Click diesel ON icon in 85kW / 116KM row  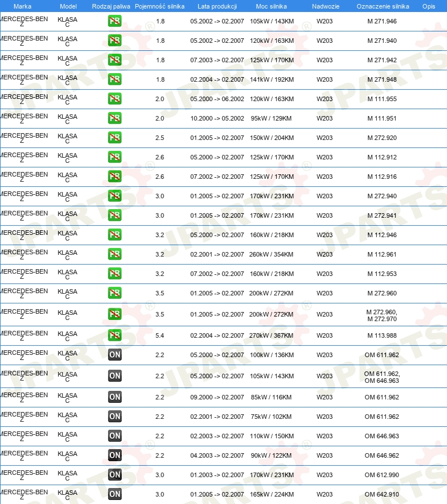[x=115, y=397]
